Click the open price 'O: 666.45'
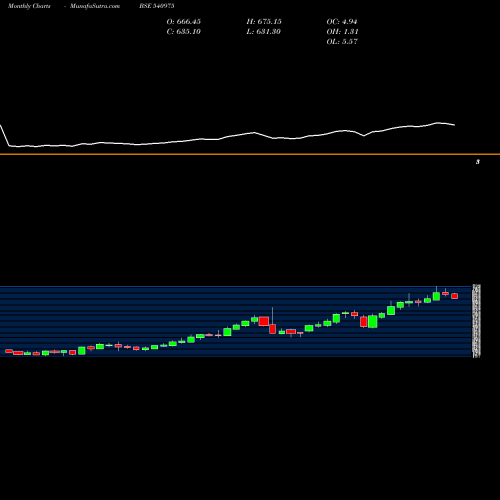500x500 pixels. click(184, 22)
